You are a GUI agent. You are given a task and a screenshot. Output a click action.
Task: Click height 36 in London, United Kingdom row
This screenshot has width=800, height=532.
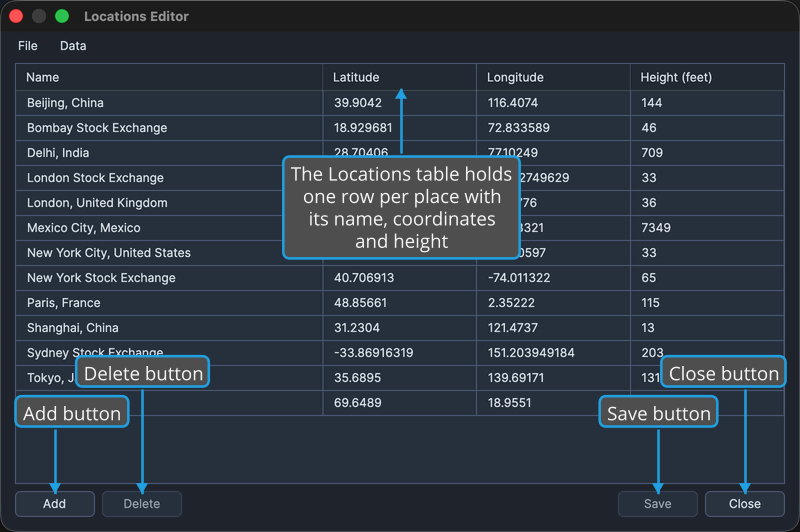648,203
